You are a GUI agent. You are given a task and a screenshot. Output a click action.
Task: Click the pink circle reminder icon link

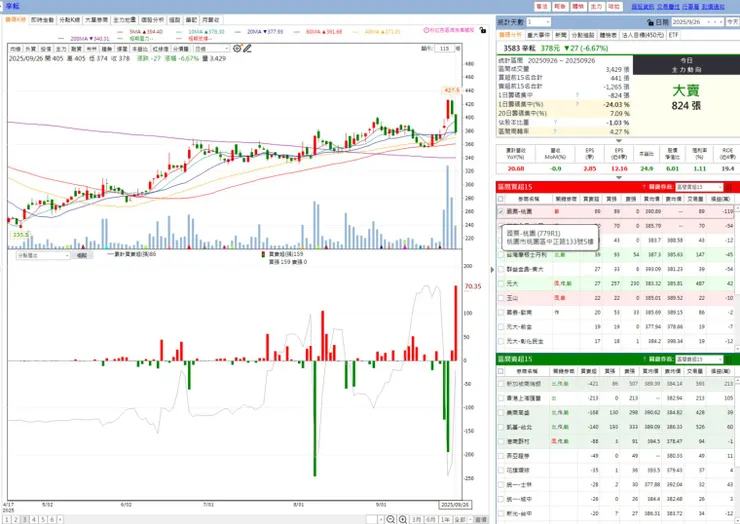[448, 30]
